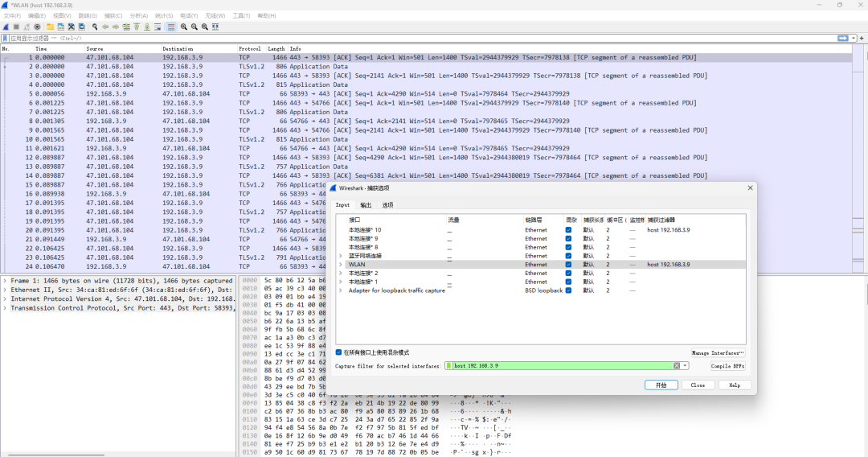This screenshot has height=457, width=868.
Task: Click the stop capture toolbar icon
Action: click(x=16, y=27)
